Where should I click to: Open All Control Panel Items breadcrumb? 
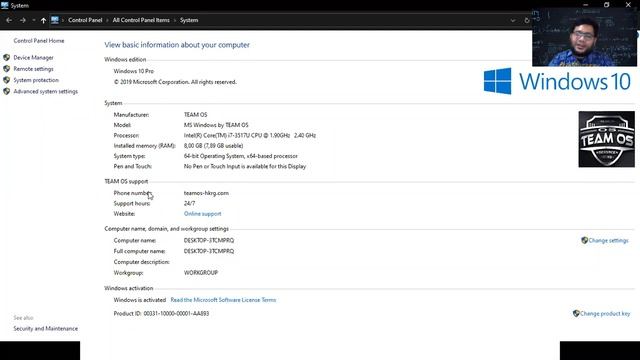pyautogui.click(x=141, y=20)
